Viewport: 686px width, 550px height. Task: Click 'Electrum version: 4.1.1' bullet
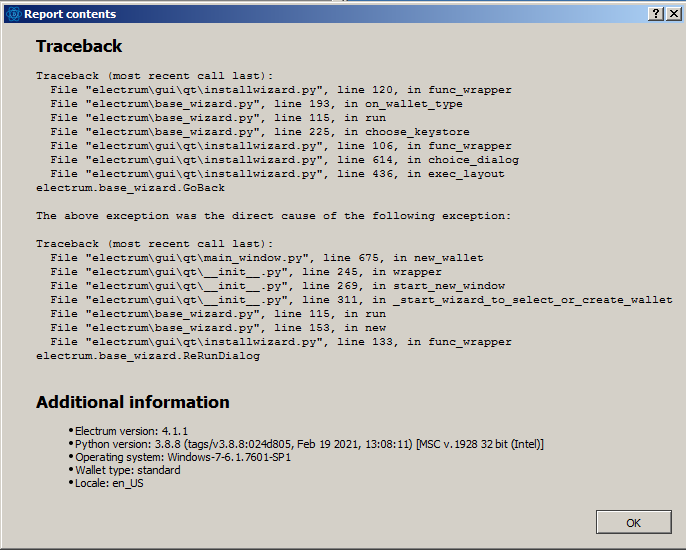131,431
